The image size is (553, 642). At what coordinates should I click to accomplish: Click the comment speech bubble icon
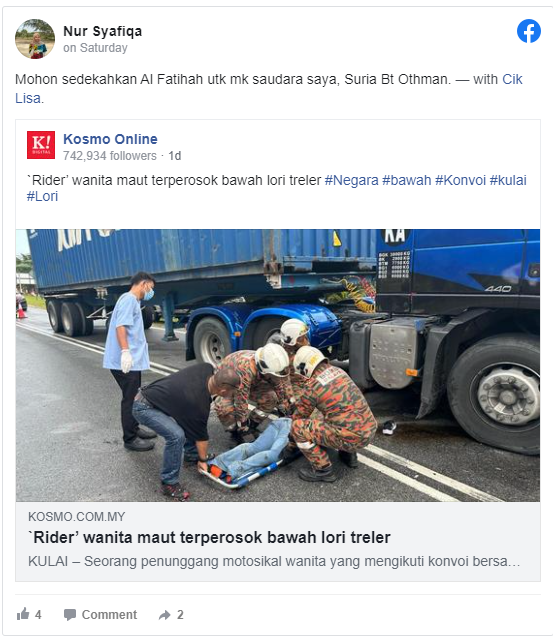pyautogui.click(x=70, y=615)
